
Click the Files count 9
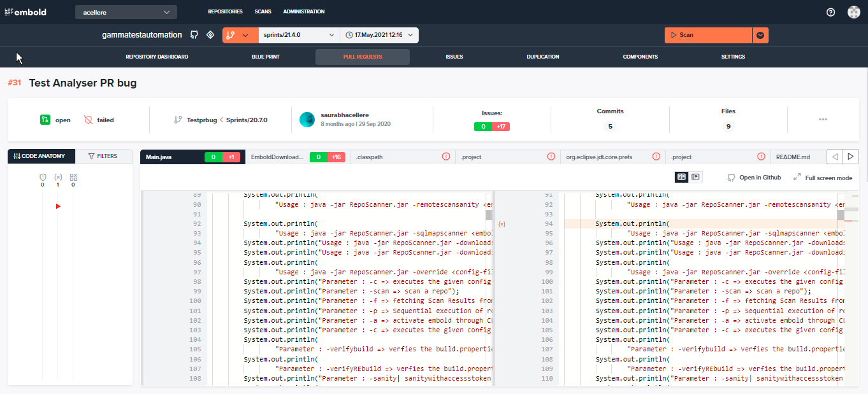[x=728, y=127]
